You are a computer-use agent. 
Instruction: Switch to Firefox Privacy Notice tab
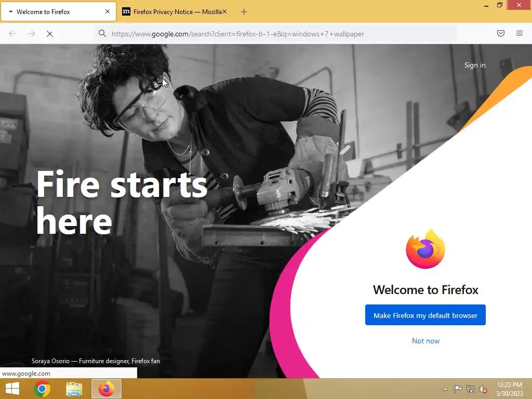175,12
